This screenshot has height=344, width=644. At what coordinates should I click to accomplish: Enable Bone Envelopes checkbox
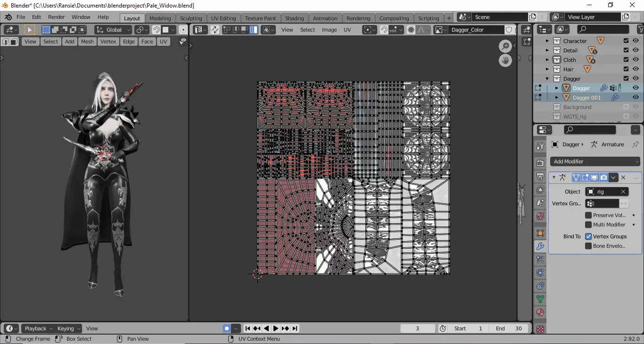(588, 246)
